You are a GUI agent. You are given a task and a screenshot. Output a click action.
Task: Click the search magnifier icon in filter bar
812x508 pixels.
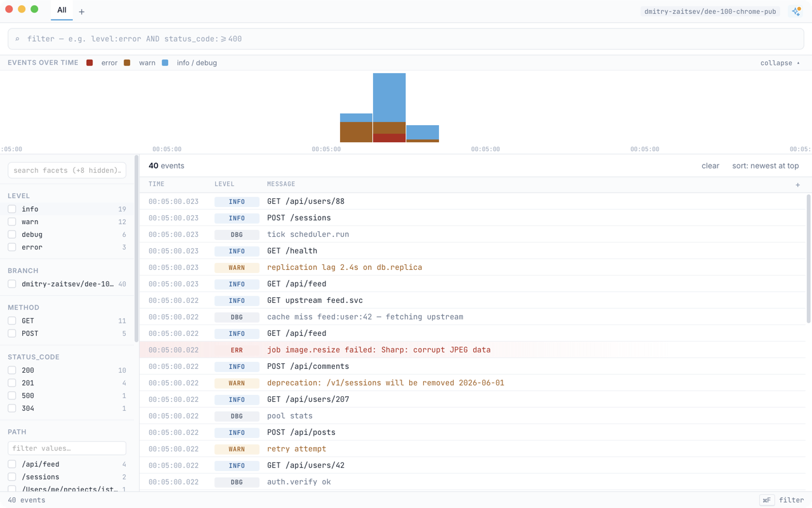click(x=17, y=39)
